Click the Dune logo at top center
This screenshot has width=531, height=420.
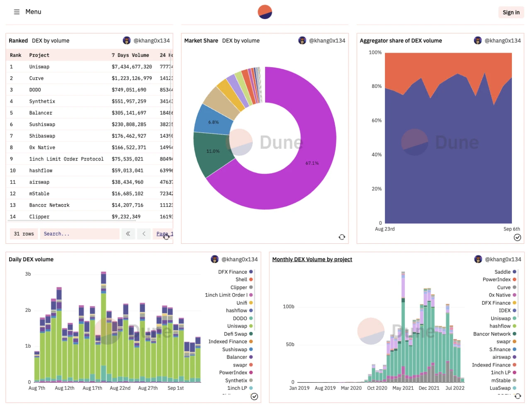point(265,12)
